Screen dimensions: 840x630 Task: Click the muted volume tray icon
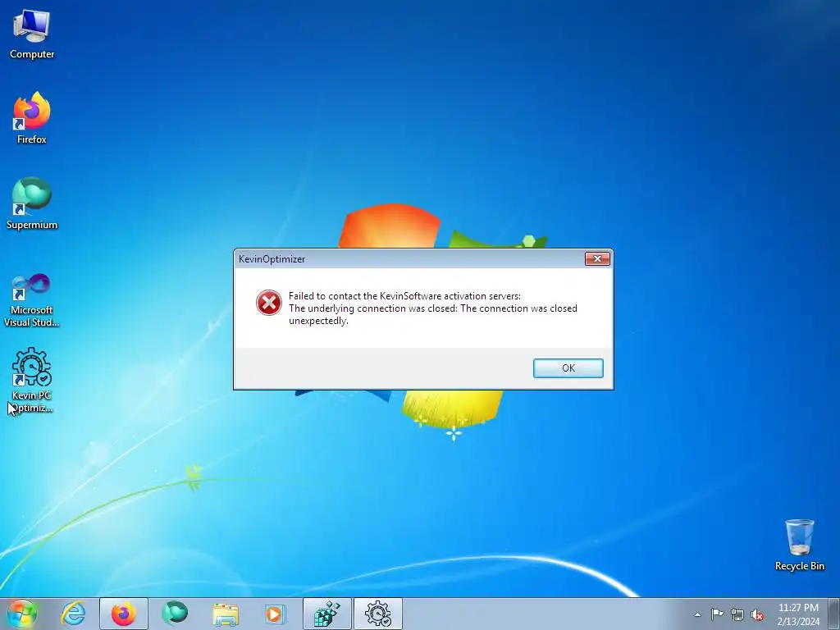757,614
